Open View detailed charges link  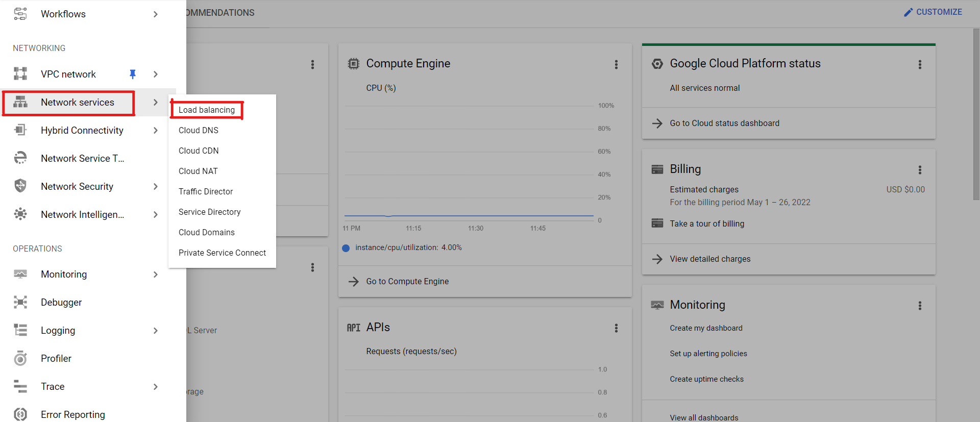coord(710,259)
